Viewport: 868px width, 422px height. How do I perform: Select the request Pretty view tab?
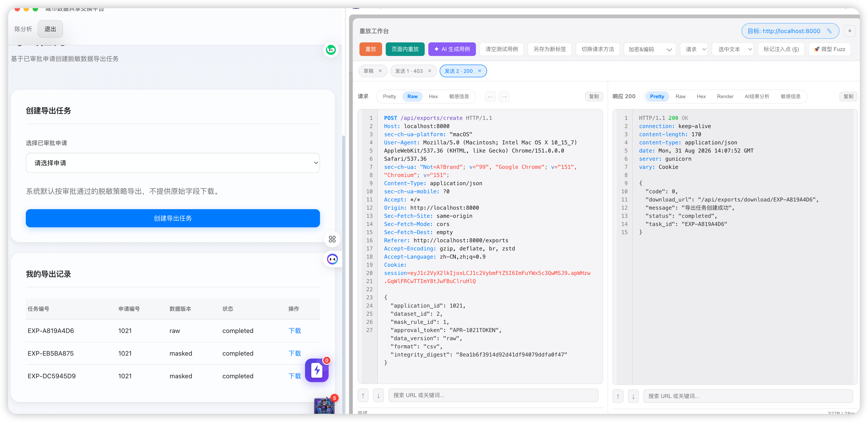389,96
